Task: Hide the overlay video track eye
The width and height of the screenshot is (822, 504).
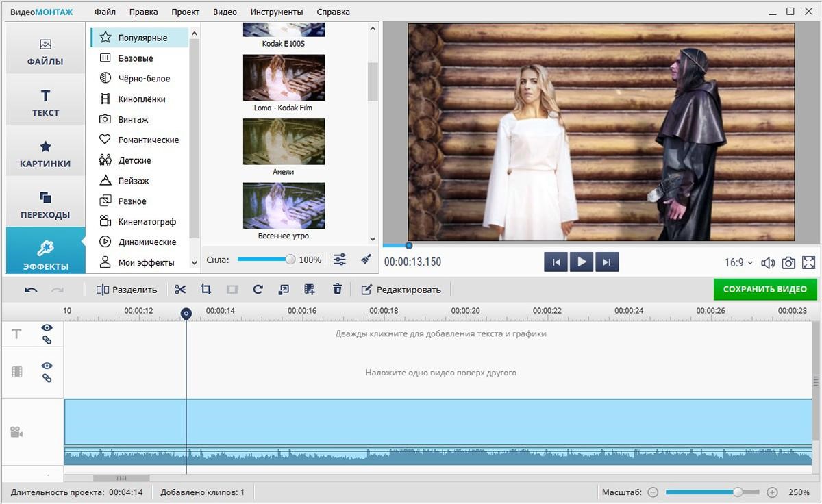Action: (47, 366)
